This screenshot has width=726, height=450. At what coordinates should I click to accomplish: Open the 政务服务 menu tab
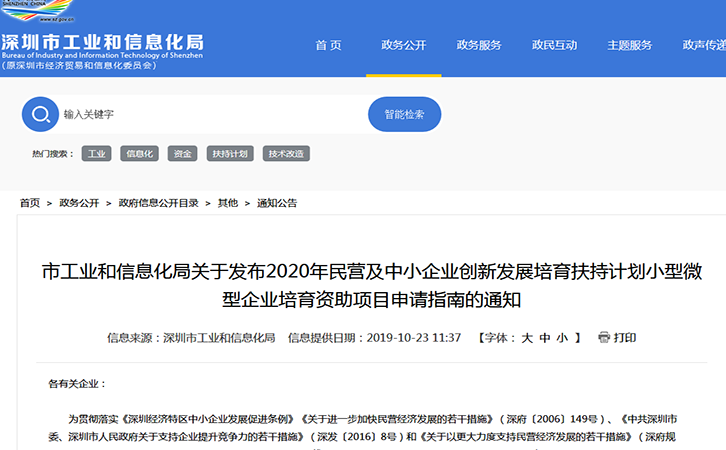(479, 45)
